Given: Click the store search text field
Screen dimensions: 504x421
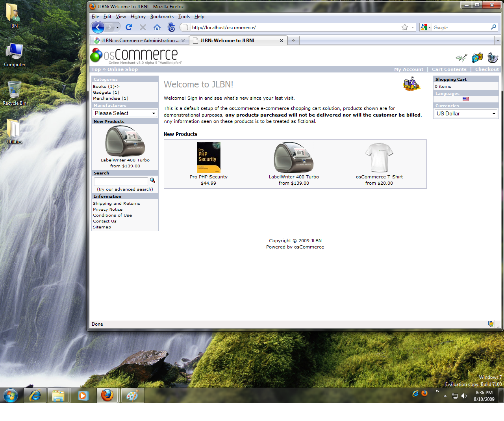Looking at the screenshot, I should [x=121, y=181].
